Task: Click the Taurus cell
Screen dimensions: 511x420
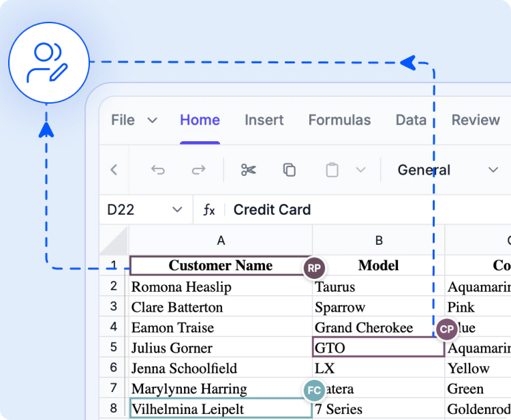Action: (378, 286)
